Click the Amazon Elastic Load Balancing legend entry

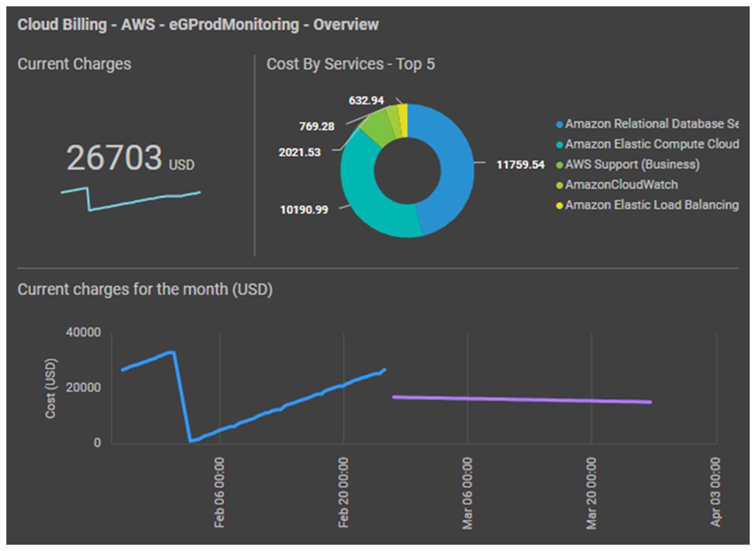649,205
